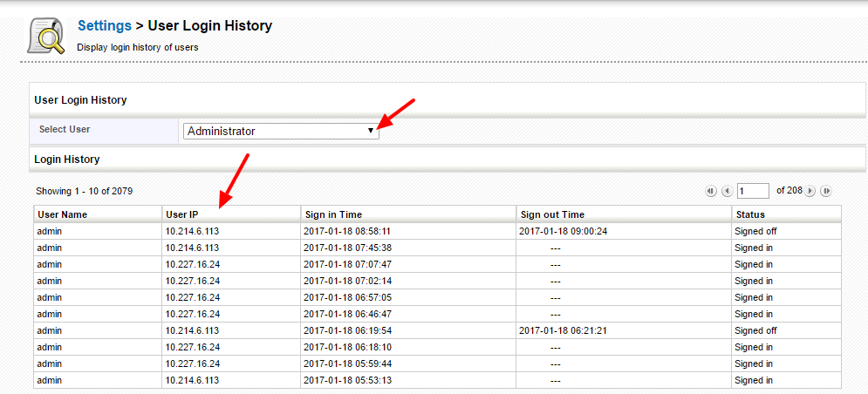Sort by Sign out Time column header
Image resolution: width=868 pixels, height=394 pixels.
point(552,214)
